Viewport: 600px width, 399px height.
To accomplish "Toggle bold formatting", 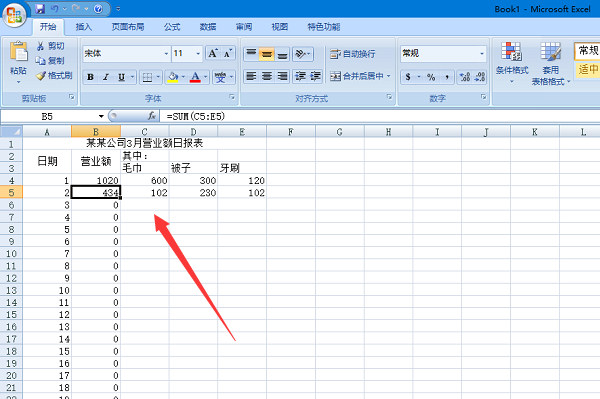I will point(90,77).
